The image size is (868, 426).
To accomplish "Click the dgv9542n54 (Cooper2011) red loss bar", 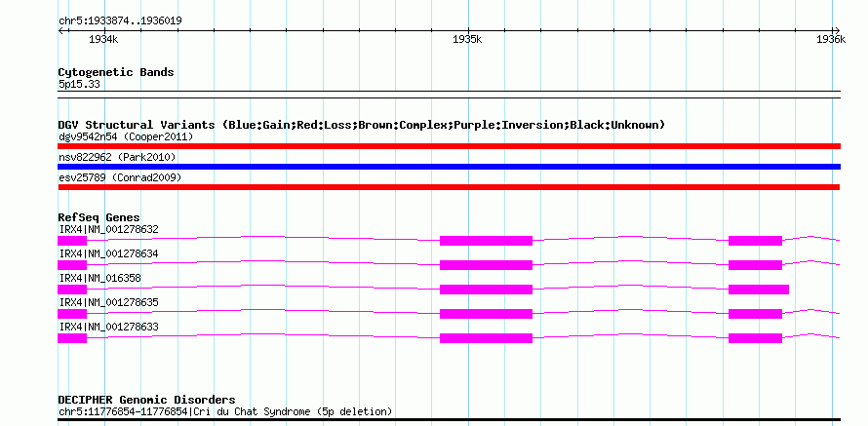I will pos(449,146).
